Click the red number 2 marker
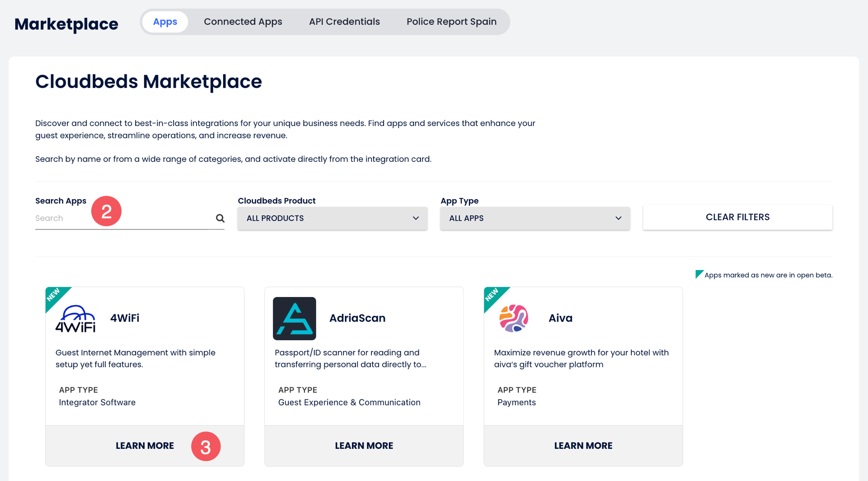Viewport: 868px width, 481px height. 106,211
